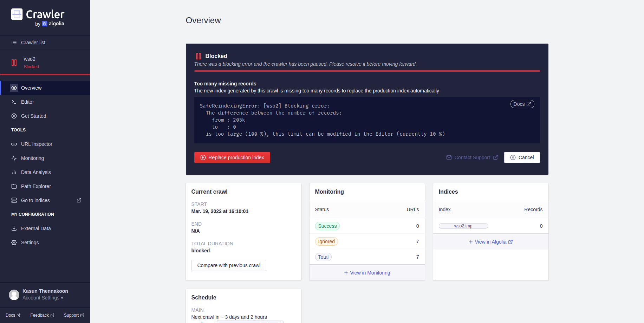644x323 pixels.
Task: Click the Go to indices external link icon
Action: tap(79, 200)
